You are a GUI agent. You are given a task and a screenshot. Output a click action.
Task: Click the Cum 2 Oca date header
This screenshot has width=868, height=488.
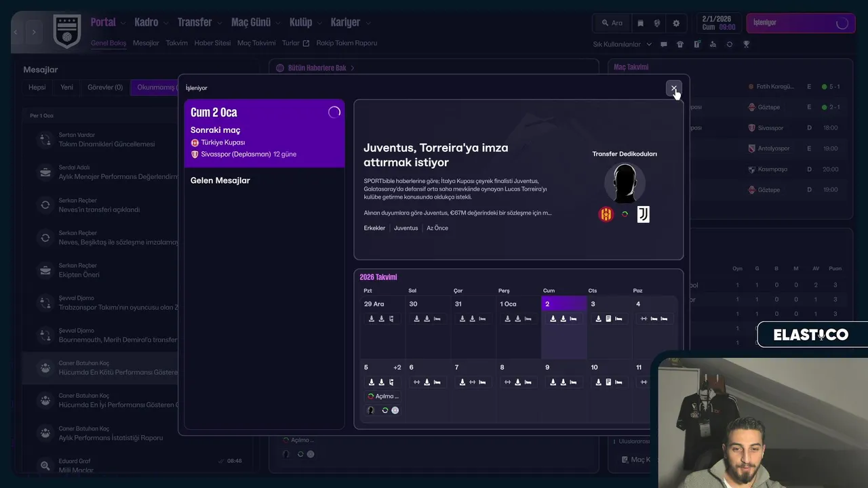214,113
